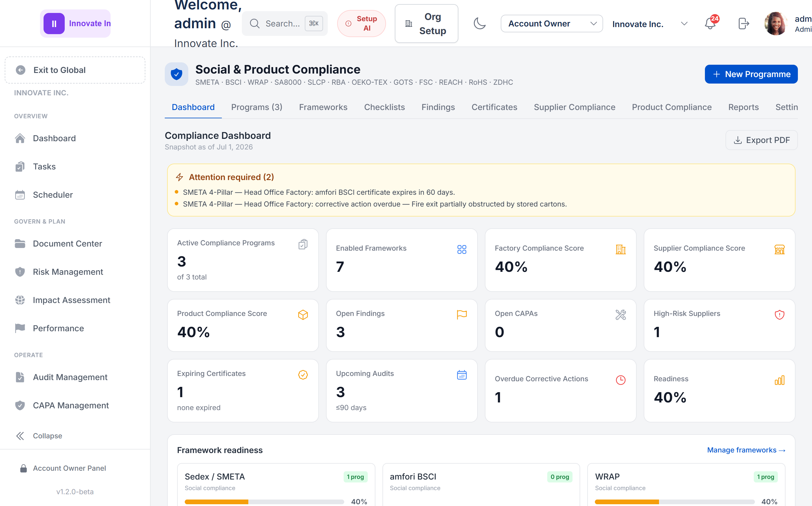This screenshot has height=506, width=812.
Task: Open the Frameworks tab
Action: [x=323, y=107]
